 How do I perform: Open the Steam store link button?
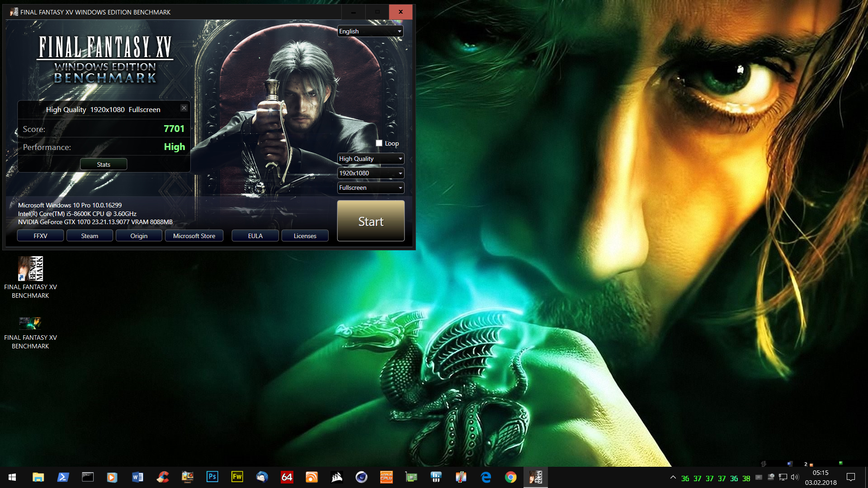point(90,236)
